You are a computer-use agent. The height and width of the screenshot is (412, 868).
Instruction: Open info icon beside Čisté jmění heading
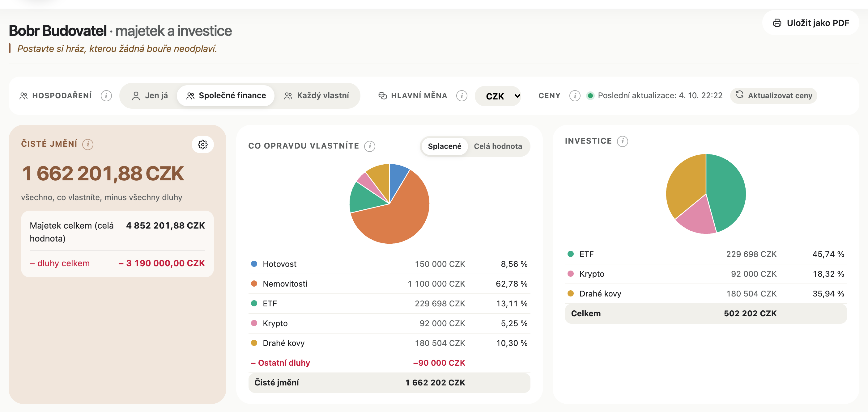point(88,144)
